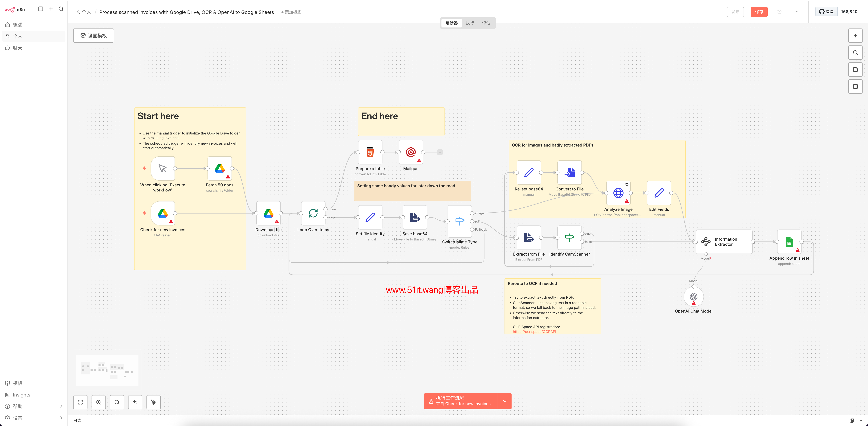The height and width of the screenshot is (426, 868).
Task: Switch to the 评估 tab
Action: point(486,23)
